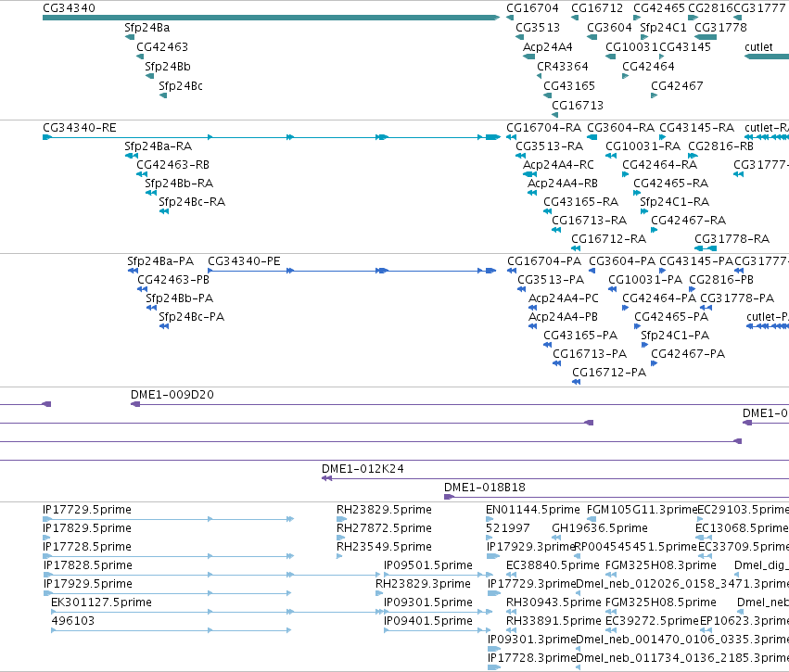Click the Acp24A4-PC protein
789x672 pixels.
click(x=533, y=309)
